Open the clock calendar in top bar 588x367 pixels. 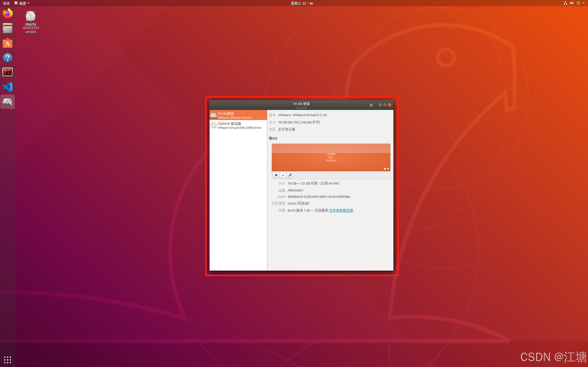point(302,3)
